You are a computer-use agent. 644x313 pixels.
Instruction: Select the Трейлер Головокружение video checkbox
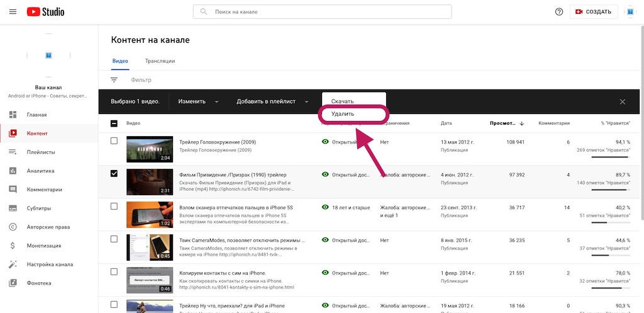[x=114, y=141]
